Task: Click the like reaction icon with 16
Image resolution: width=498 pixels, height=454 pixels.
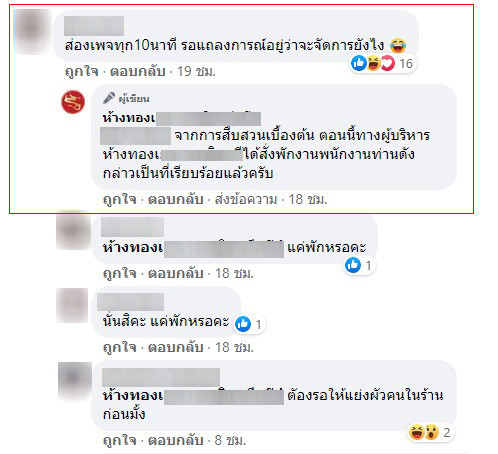Action: click(x=359, y=63)
